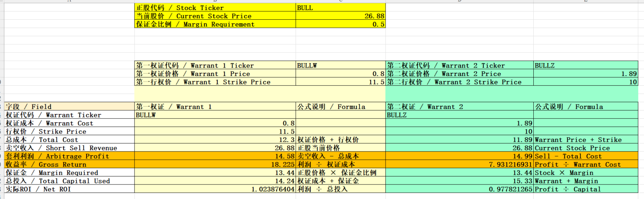Image resolution: width=644 pixels, height=199 pixels.
Task: Click the 0.8 value beside Warrant 1 Price
Action: [341, 74]
